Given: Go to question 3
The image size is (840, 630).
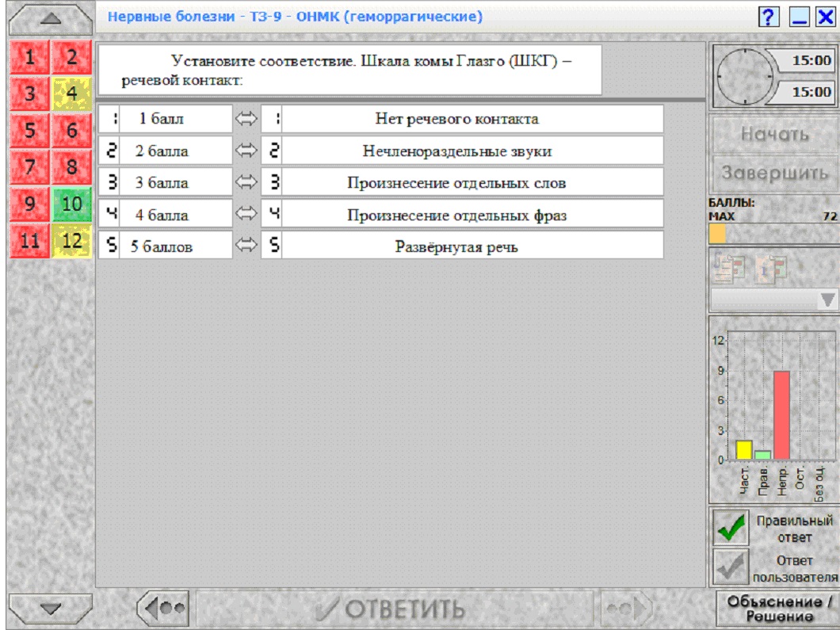Looking at the screenshot, I should 29,94.
